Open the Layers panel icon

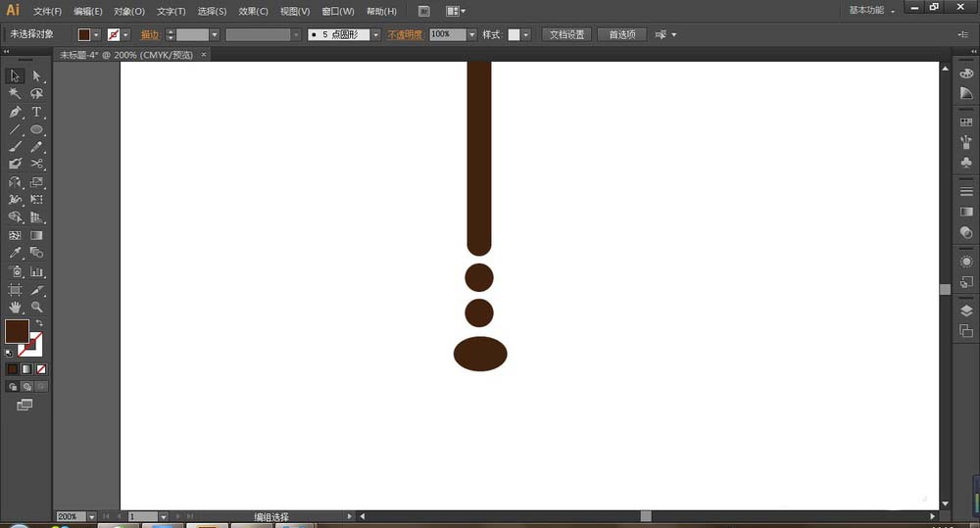click(966, 312)
